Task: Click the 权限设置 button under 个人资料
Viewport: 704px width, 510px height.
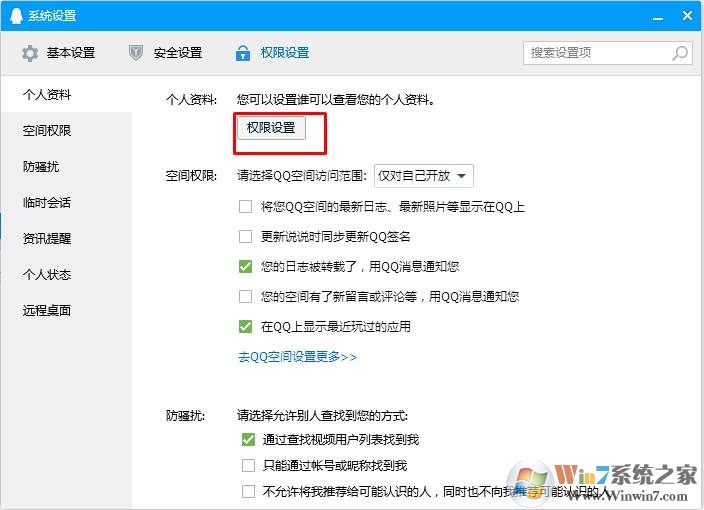Action: coord(271,128)
